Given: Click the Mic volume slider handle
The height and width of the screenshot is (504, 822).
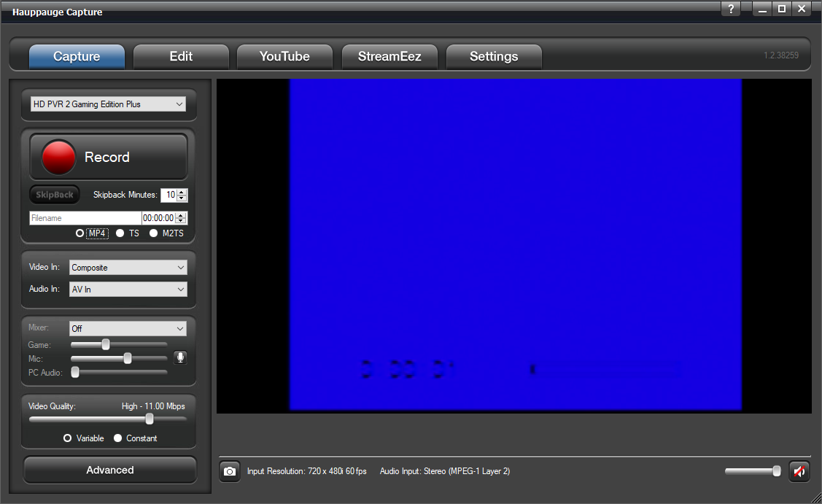Looking at the screenshot, I should pos(128,358).
